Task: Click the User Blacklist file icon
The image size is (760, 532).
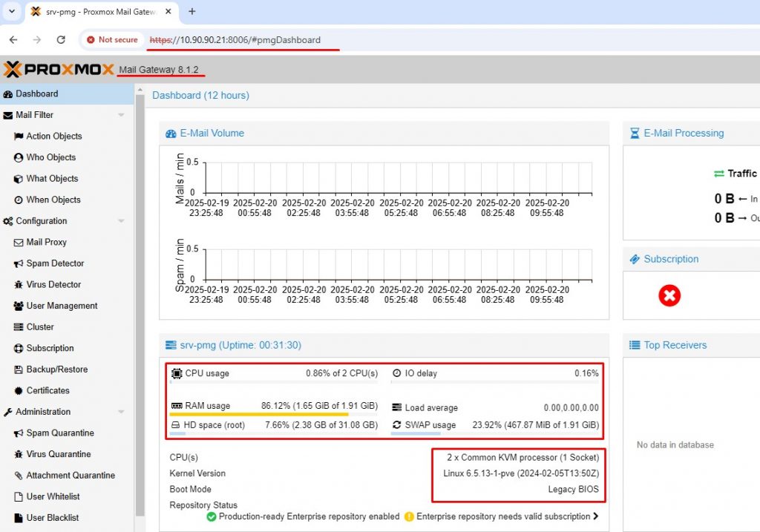Action: (x=19, y=518)
